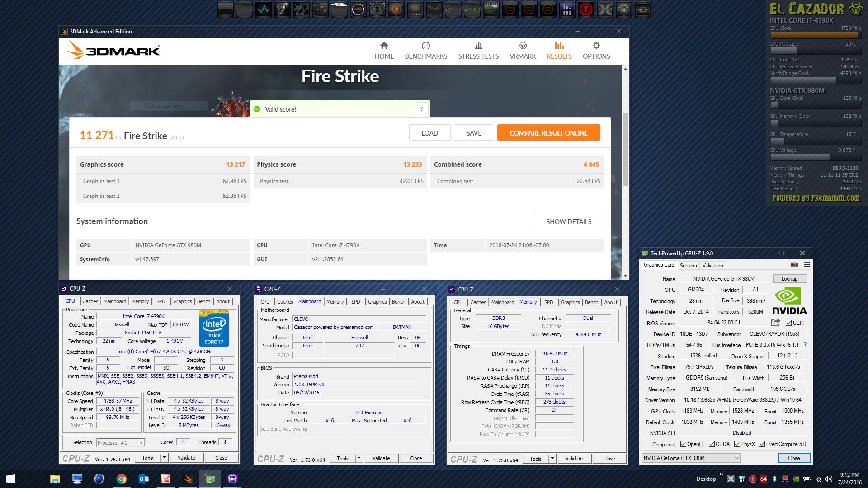This screenshot has width=868, height=488.
Task: Open File Explorer from the taskbar
Action: 55,479
